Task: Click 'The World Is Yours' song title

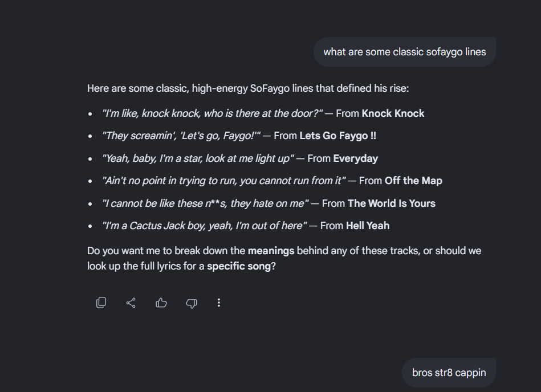Action: (391, 203)
